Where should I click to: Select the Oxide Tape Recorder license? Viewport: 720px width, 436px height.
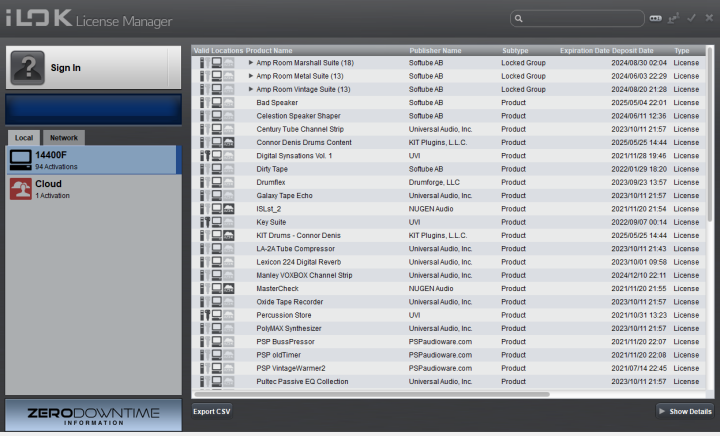[x=449, y=302]
